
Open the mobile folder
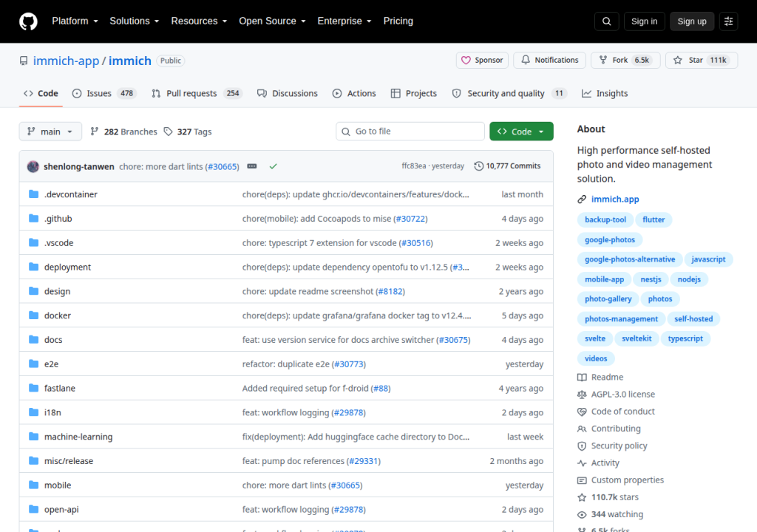58,485
